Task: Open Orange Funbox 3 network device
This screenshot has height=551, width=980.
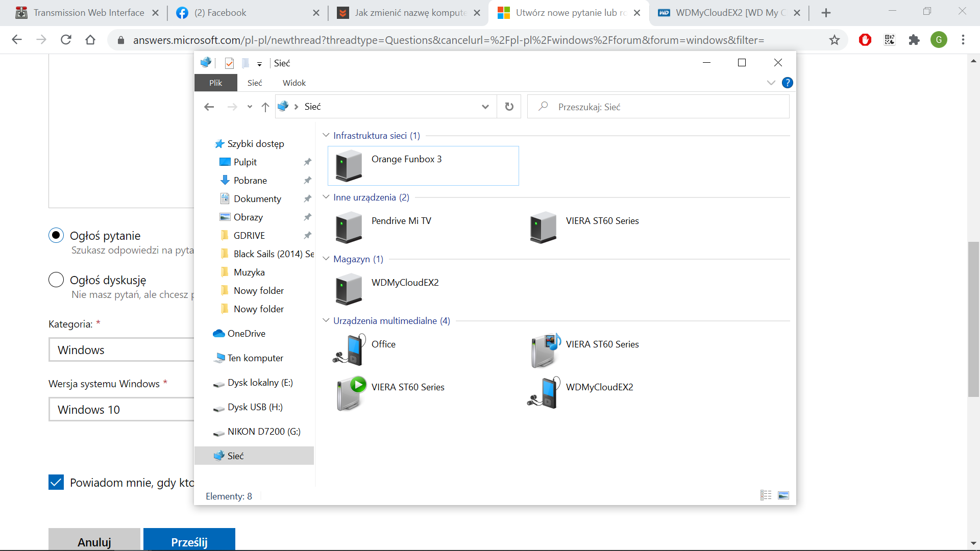Action: [x=423, y=166]
